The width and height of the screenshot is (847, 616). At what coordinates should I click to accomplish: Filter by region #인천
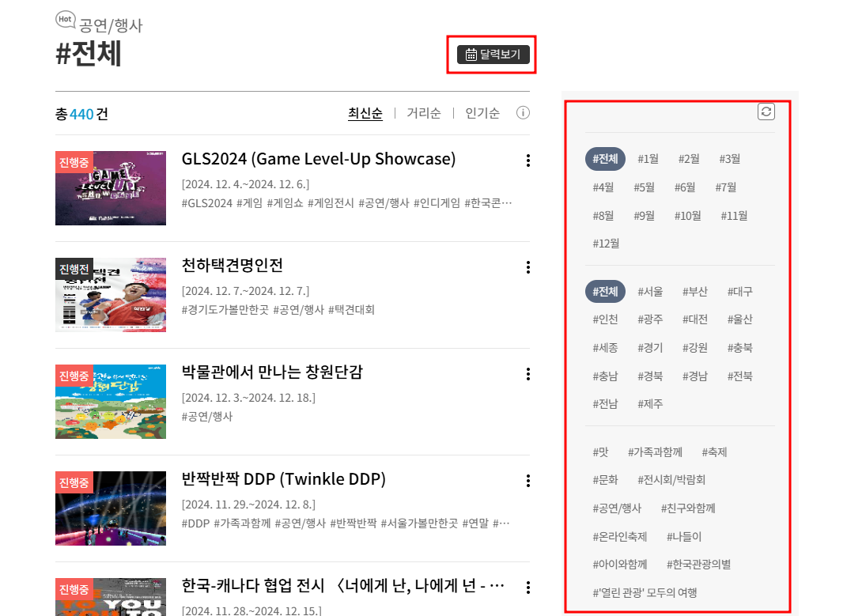[606, 319]
